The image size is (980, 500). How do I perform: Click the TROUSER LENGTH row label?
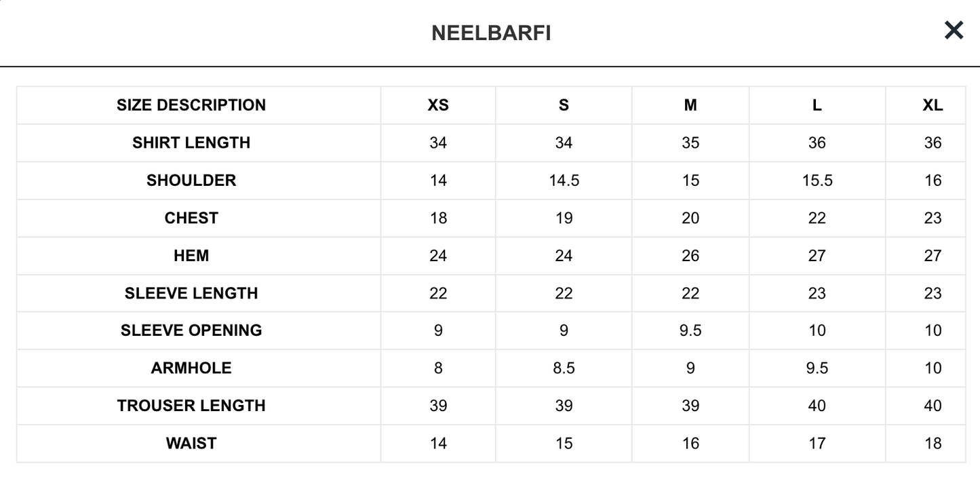pyautogui.click(x=191, y=406)
